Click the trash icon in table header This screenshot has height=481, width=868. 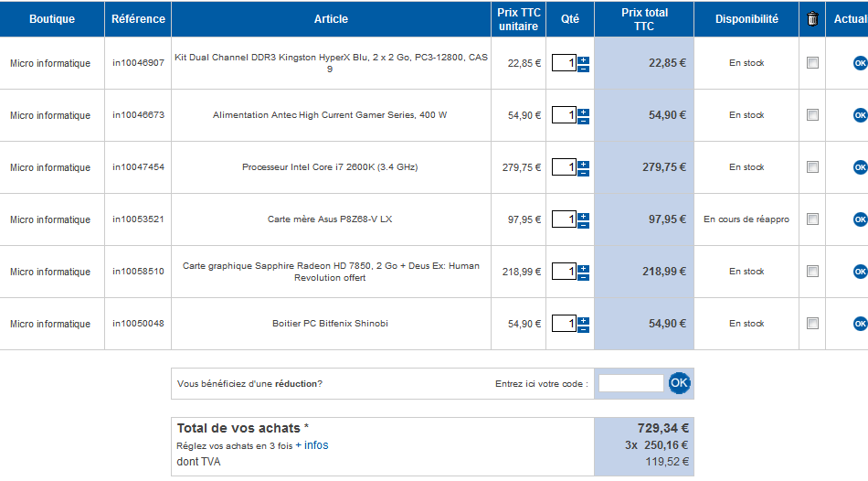click(812, 18)
